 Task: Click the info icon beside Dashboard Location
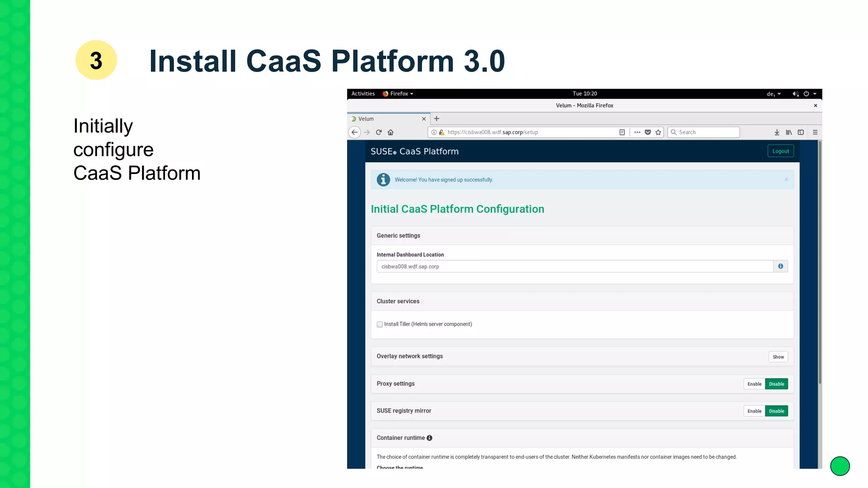(780, 266)
